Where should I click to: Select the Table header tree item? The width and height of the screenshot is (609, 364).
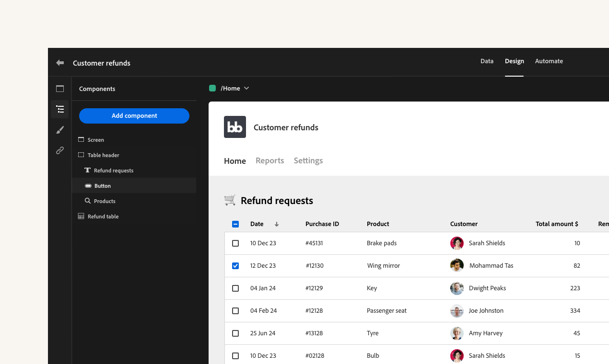(134, 155)
